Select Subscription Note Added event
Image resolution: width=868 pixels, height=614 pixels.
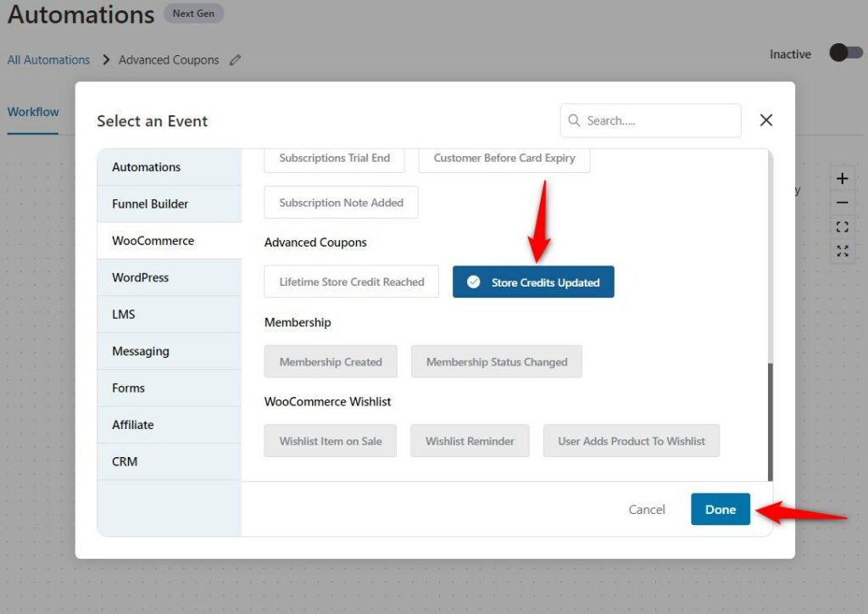341,203
